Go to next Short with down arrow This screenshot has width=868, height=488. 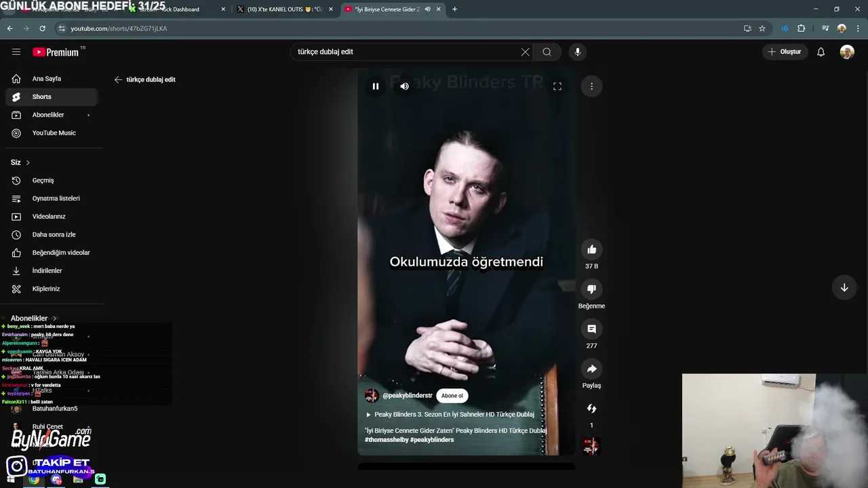click(844, 287)
